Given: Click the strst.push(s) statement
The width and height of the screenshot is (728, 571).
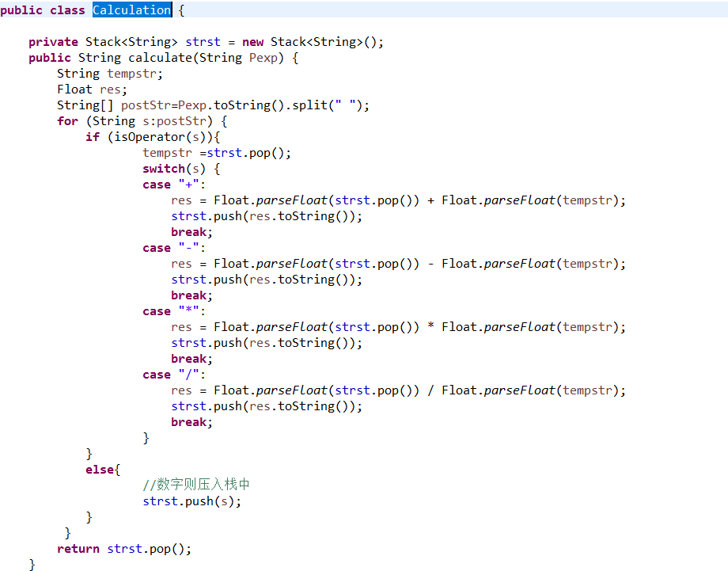Looking at the screenshot, I should 191,501.
